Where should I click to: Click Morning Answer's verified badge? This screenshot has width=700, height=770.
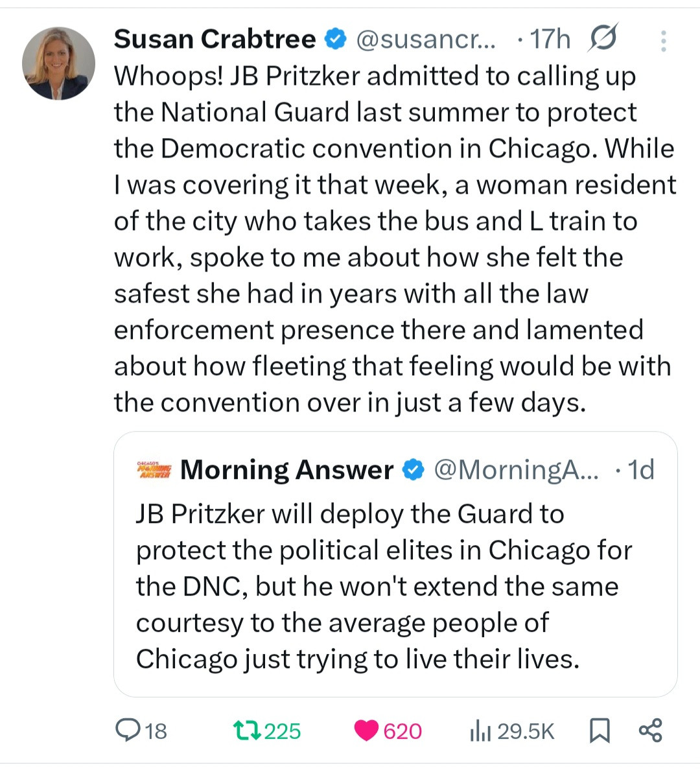(413, 470)
